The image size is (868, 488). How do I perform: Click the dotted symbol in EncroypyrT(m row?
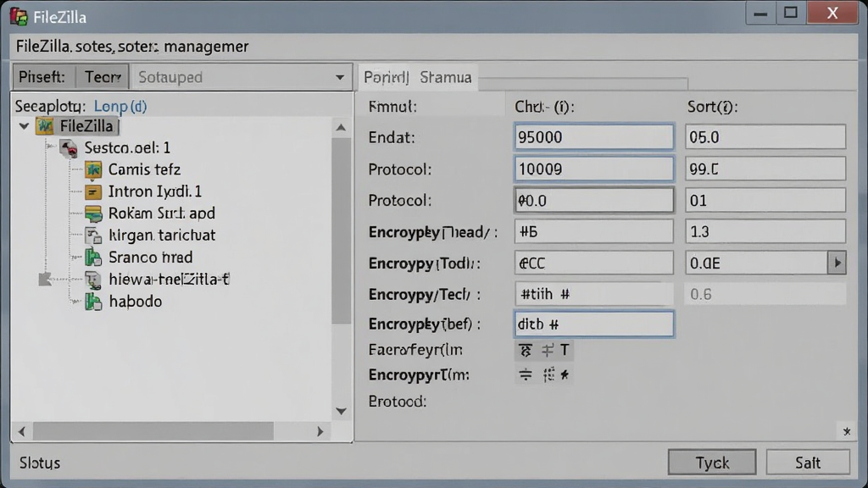tap(548, 375)
